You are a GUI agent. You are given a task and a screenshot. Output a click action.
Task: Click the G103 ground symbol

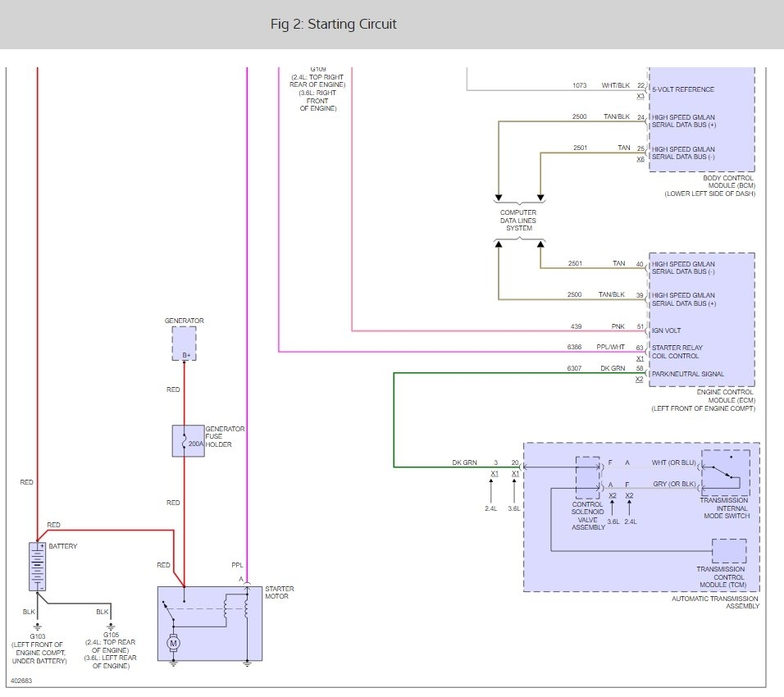click(38, 623)
